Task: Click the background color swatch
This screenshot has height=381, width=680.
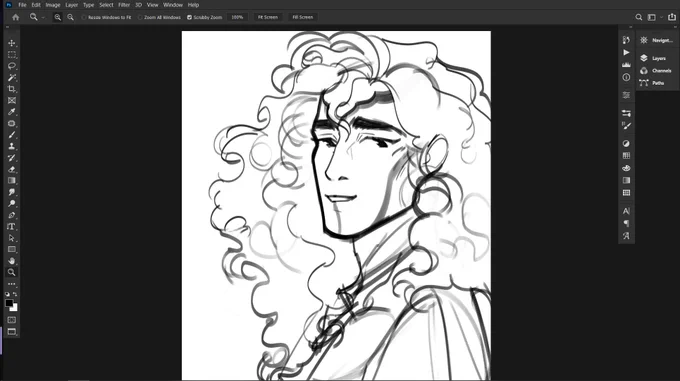Action: coord(15,308)
